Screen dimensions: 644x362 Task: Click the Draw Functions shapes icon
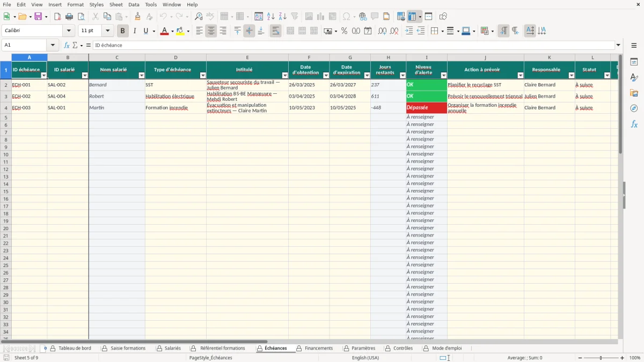point(443,17)
